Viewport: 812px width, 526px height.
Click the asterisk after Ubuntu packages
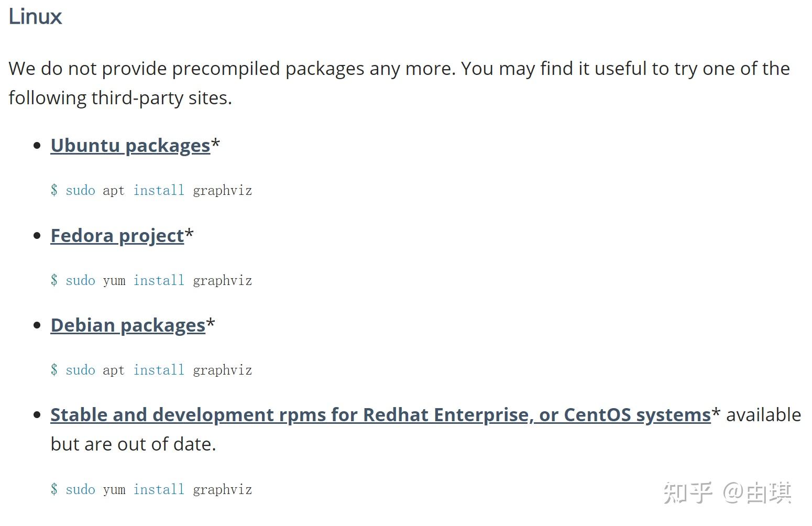click(x=215, y=143)
